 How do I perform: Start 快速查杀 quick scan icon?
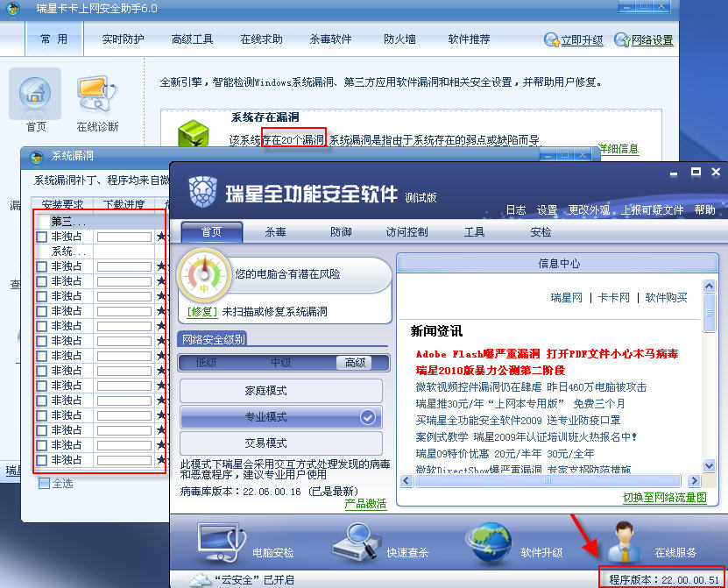tap(355, 541)
